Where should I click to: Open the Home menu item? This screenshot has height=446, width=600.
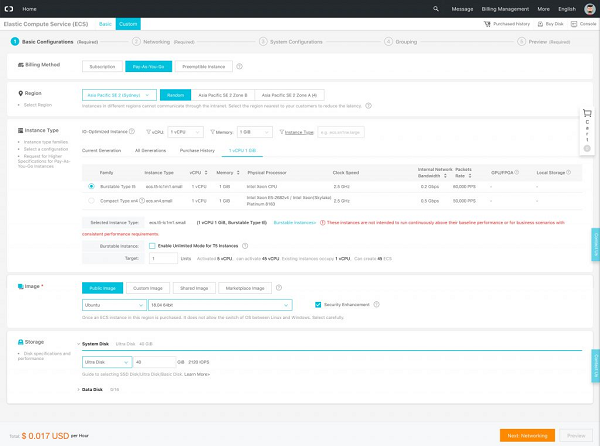click(x=29, y=9)
